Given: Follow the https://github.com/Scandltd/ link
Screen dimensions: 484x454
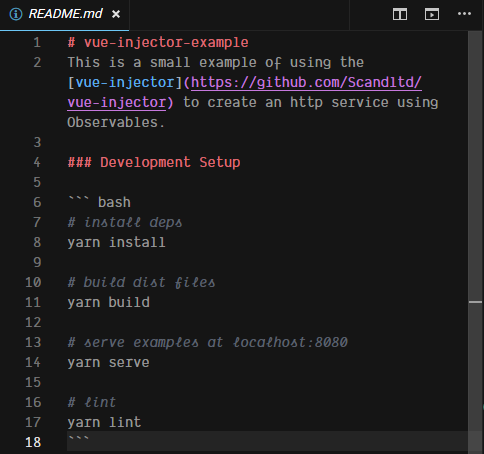Looking at the screenshot, I should click(306, 82).
